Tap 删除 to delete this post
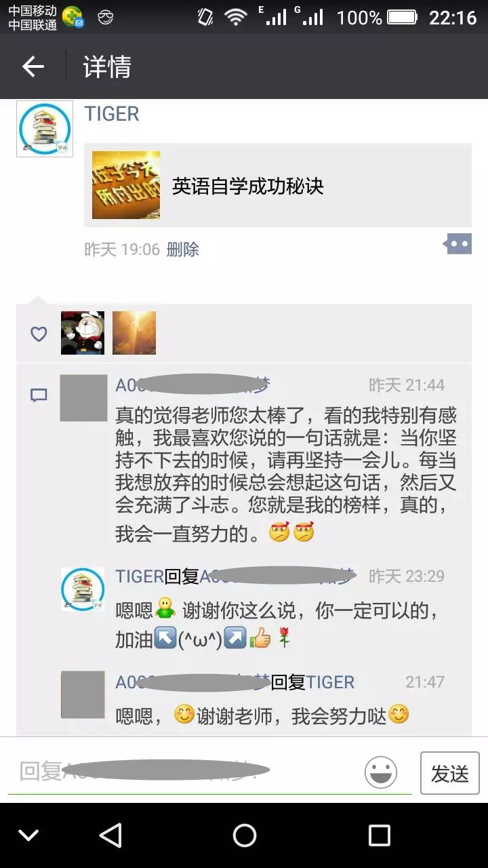488x868 pixels. [x=183, y=249]
